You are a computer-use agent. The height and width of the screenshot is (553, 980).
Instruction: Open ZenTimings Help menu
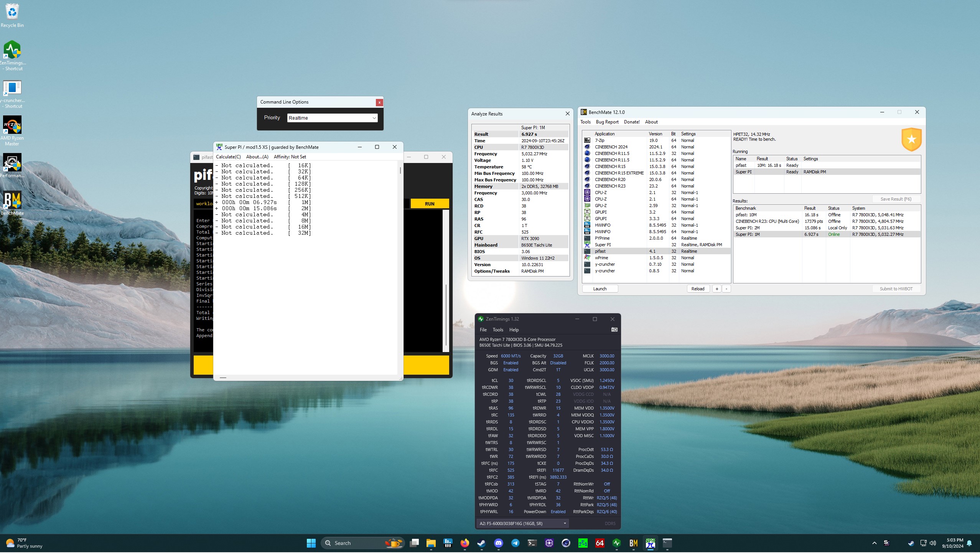(514, 330)
